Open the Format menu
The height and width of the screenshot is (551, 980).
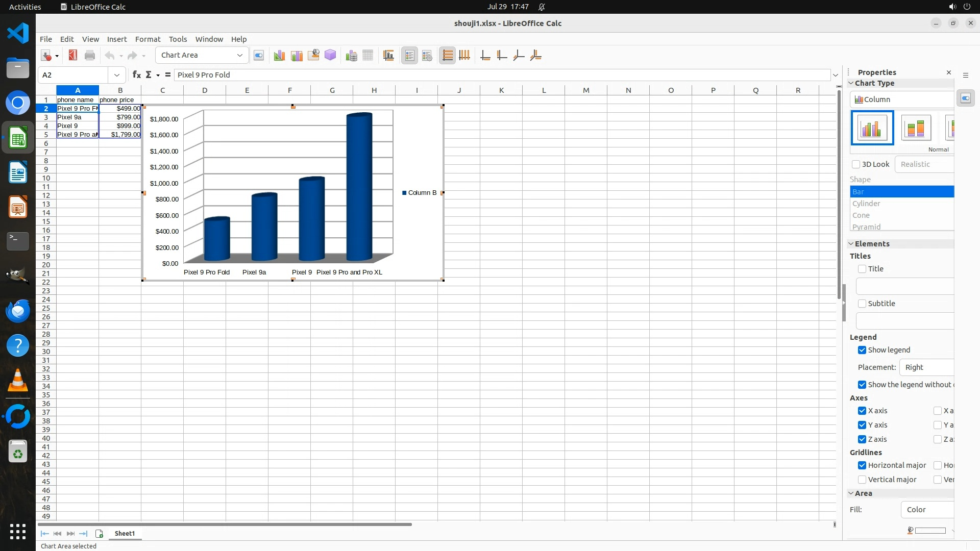pyautogui.click(x=148, y=39)
